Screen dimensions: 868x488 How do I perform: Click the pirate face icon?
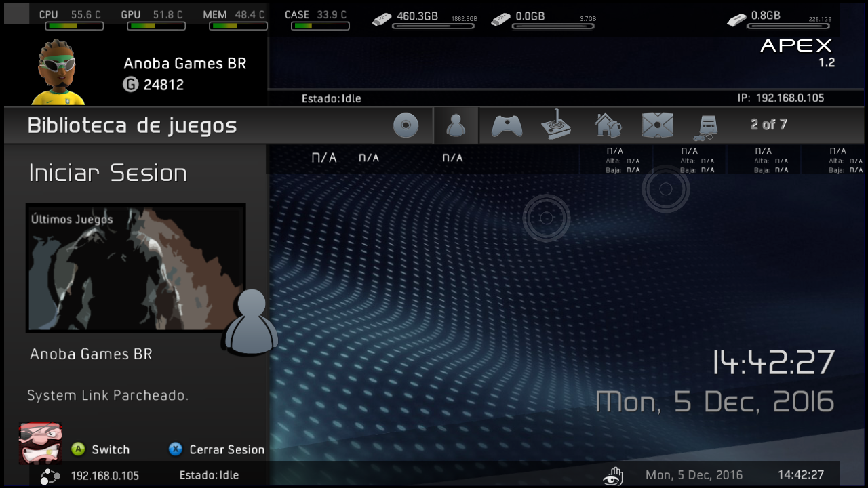click(x=40, y=443)
